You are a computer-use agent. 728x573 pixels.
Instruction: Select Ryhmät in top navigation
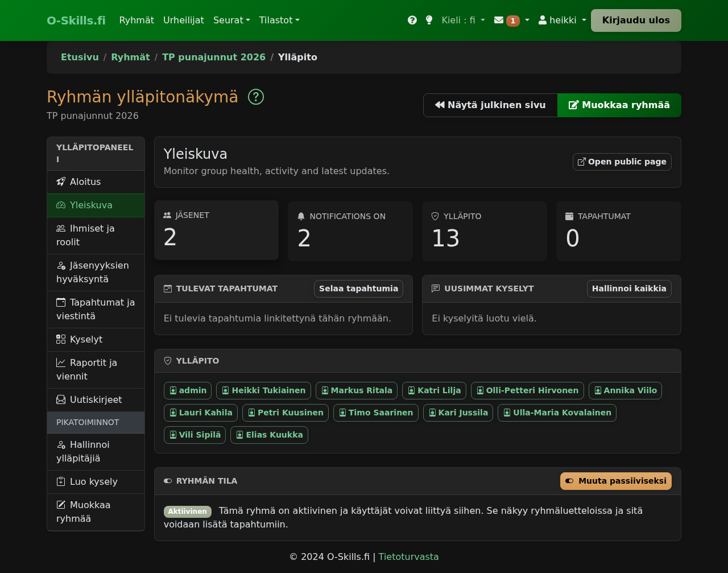click(136, 20)
